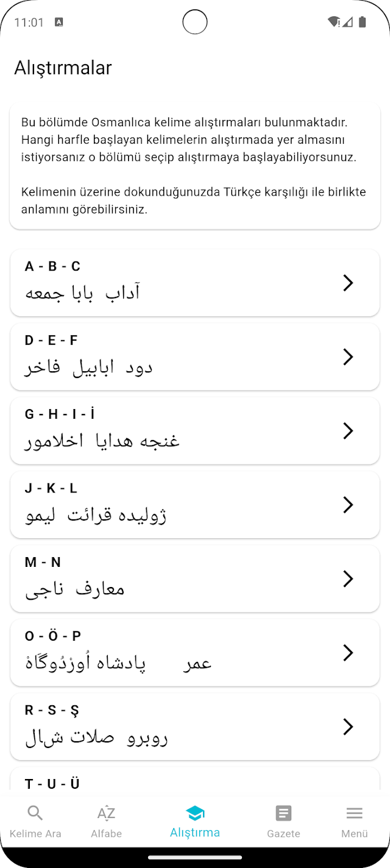Expand the A - B - C chevron arrow
Viewport: 390px width, 868px height.
[x=348, y=283]
